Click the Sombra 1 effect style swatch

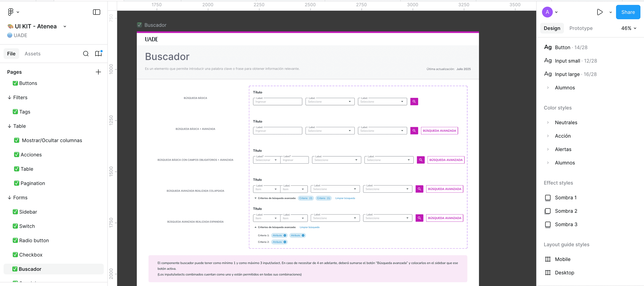[x=547, y=198]
